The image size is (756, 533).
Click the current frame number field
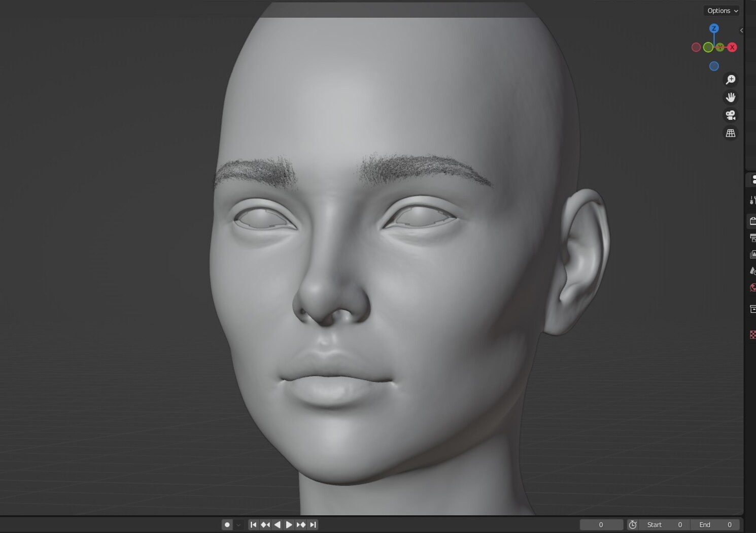[601, 525]
